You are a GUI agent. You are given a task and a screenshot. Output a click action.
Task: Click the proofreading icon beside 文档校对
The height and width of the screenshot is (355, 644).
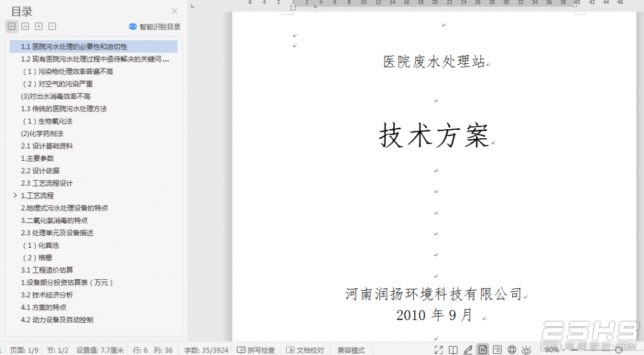[290, 350]
